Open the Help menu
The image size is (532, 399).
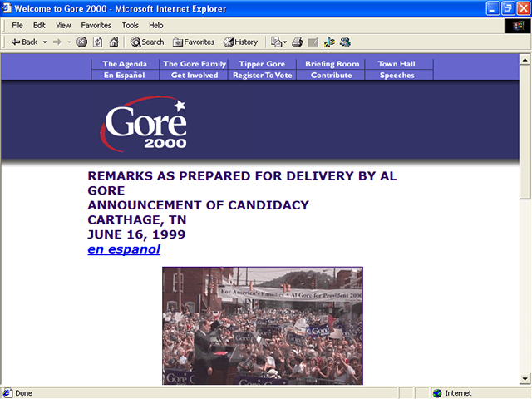click(x=155, y=26)
